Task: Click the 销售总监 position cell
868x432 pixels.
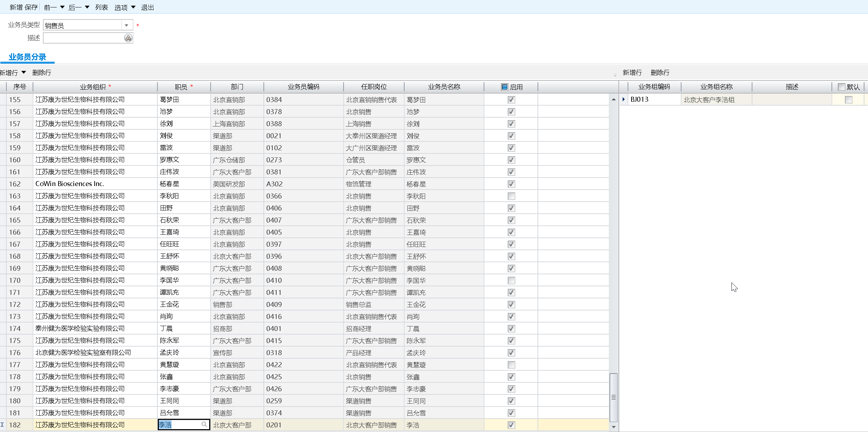Action: [x=374, y=304]
